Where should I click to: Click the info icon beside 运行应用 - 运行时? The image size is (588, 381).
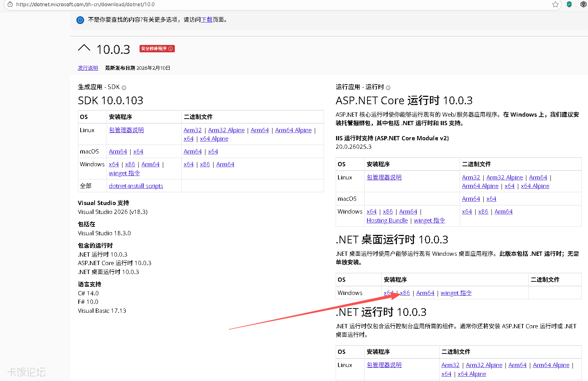point(388,88)
